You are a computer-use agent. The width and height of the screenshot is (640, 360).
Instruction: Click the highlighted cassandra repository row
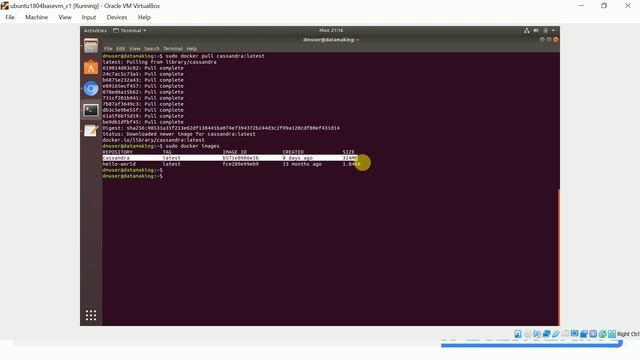tap(230, 158)
